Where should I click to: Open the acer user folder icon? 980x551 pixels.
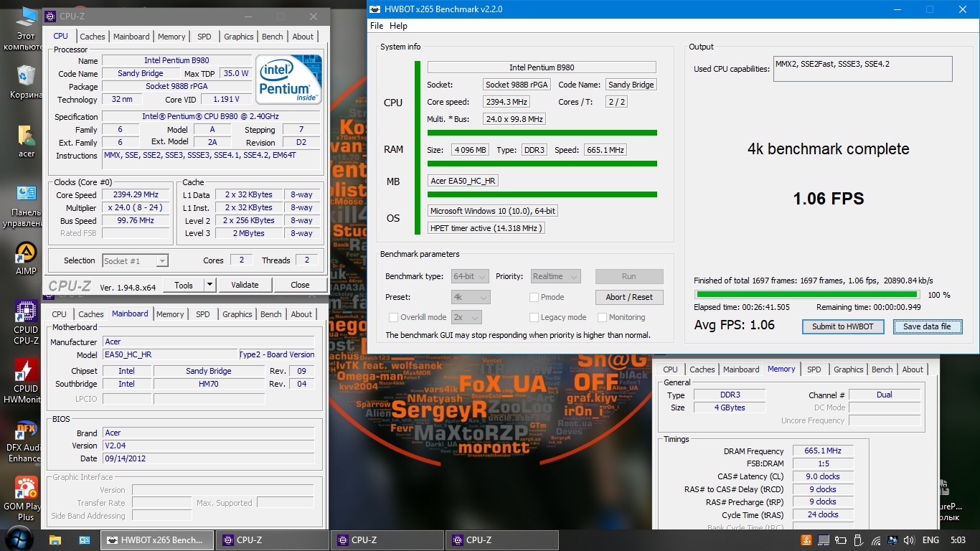click(26, 141)
